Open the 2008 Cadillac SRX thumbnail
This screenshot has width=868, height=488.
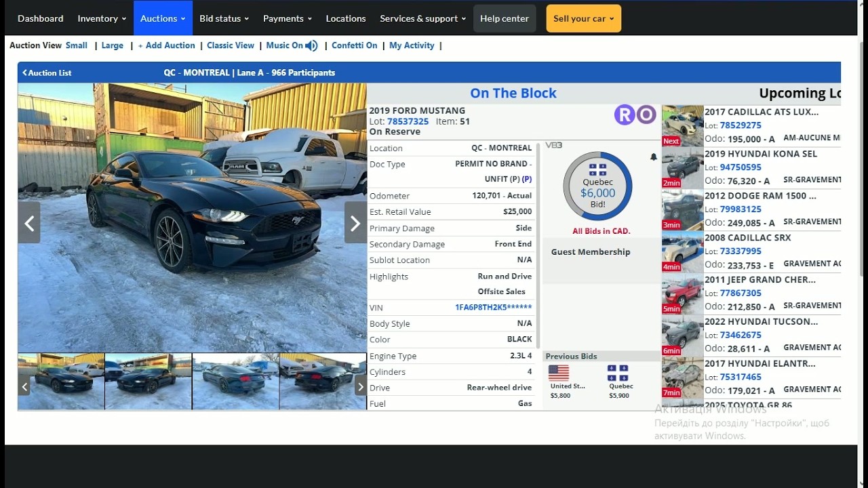(x=683, y=252)
